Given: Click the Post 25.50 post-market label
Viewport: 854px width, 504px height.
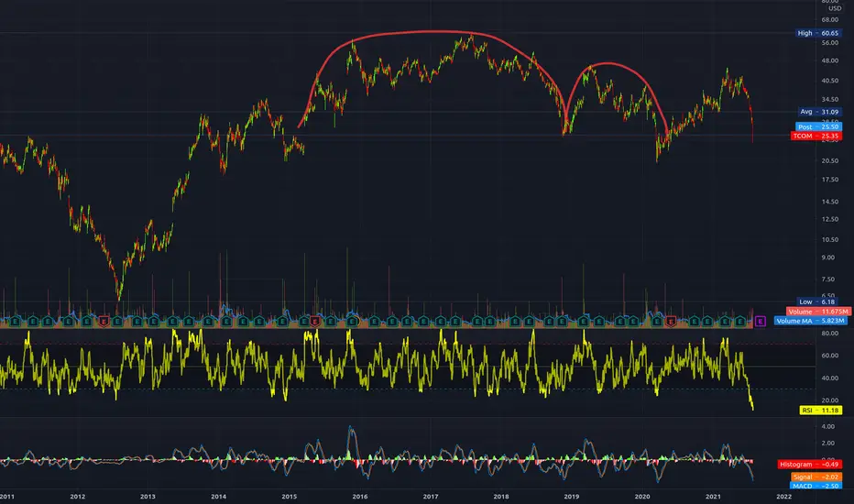Looking at the screenshot, I should tap(818, 126).
